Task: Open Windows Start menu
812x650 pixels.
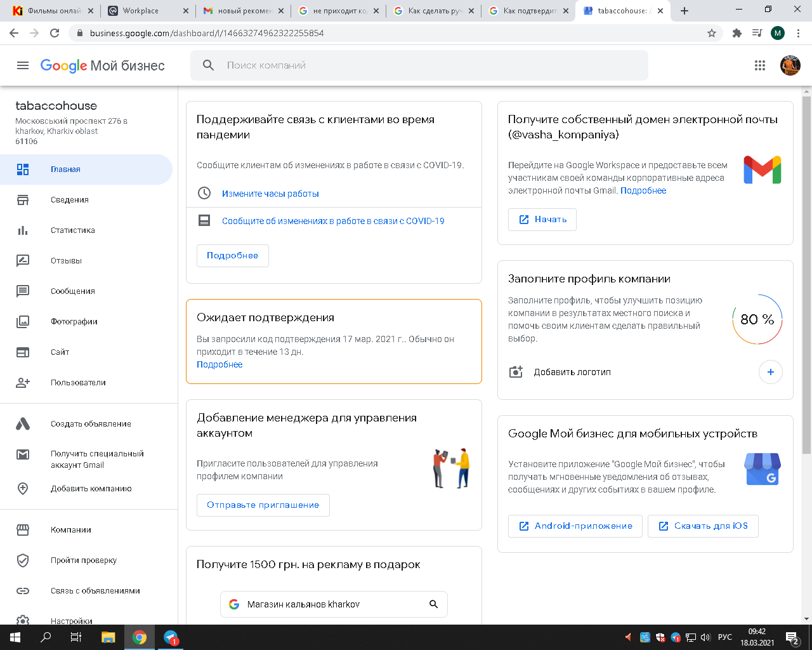Action: 15,637
